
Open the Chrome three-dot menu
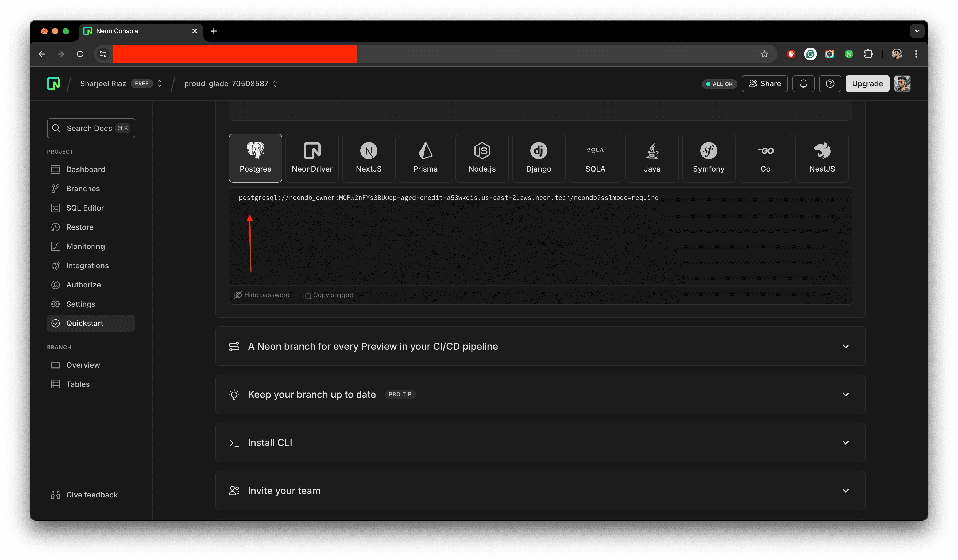point(916,54)
